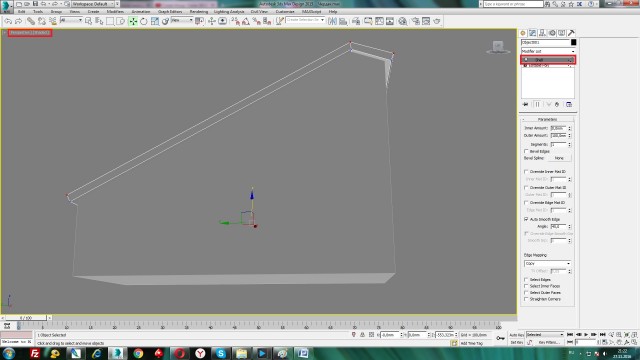Activate Select and Link tool
The height and width of the screenshot is (360, 640).
(31, 21)
